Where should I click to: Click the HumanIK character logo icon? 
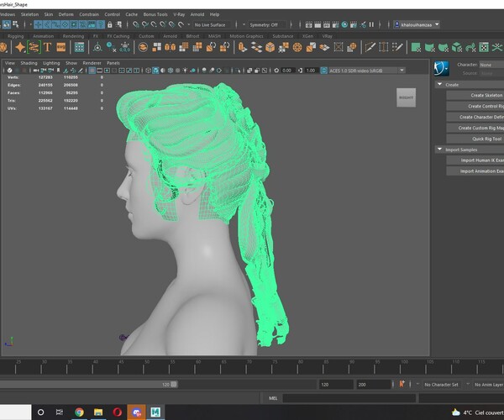[441, 68]
